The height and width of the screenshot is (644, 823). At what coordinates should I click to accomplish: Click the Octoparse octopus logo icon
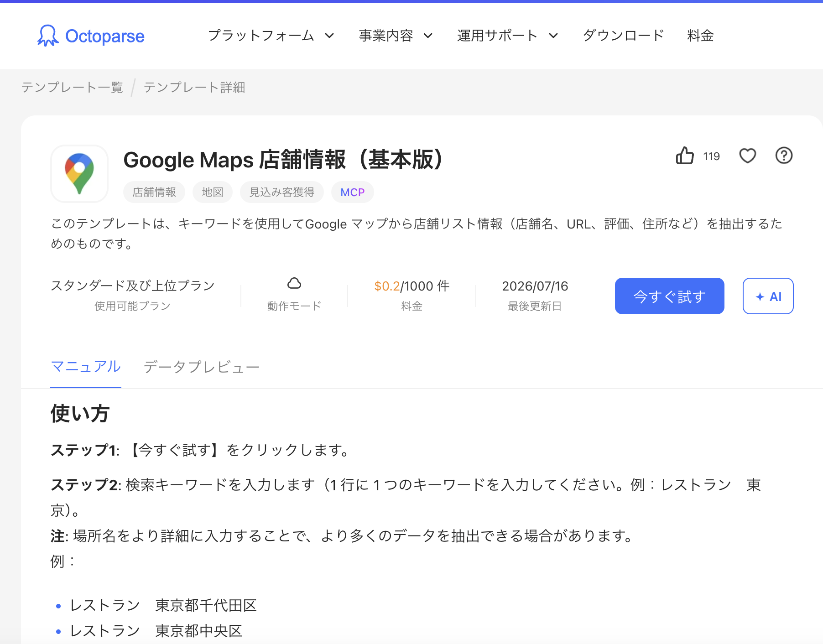[48, 36]
